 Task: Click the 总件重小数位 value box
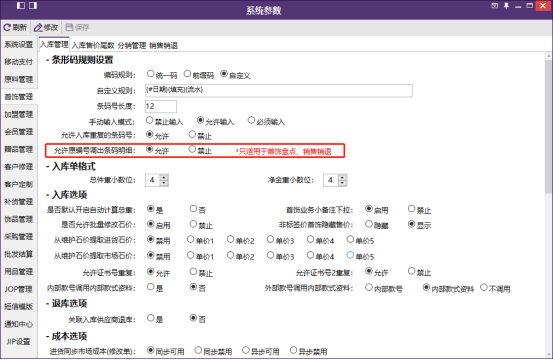(153, 180)
